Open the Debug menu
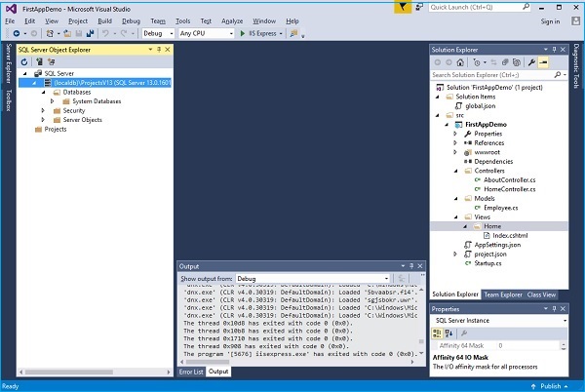This screenshot has width=585, height=392. click(131, 21)
